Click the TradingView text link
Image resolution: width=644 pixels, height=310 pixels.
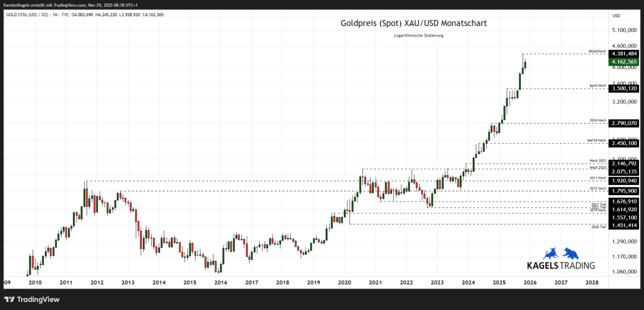pyautogui.click(x=38, y=299)
